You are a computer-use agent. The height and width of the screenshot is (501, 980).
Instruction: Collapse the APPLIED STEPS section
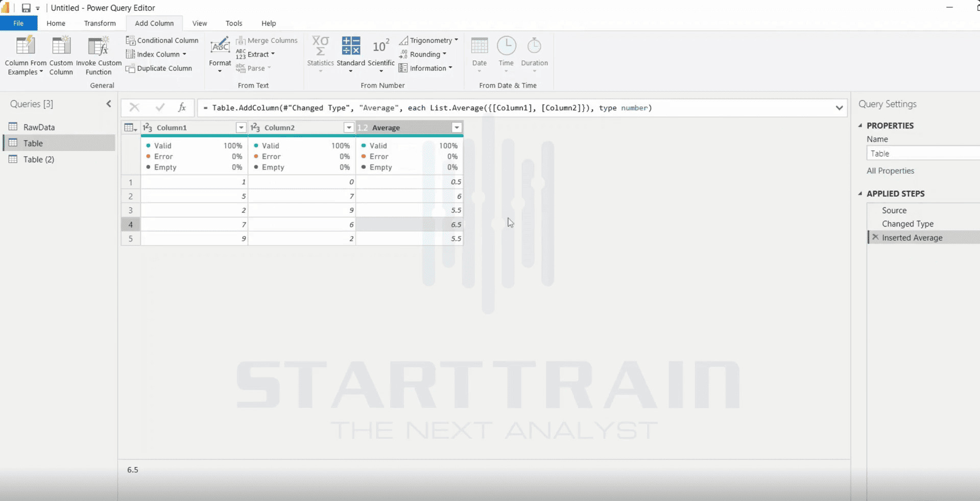[861, 193]
